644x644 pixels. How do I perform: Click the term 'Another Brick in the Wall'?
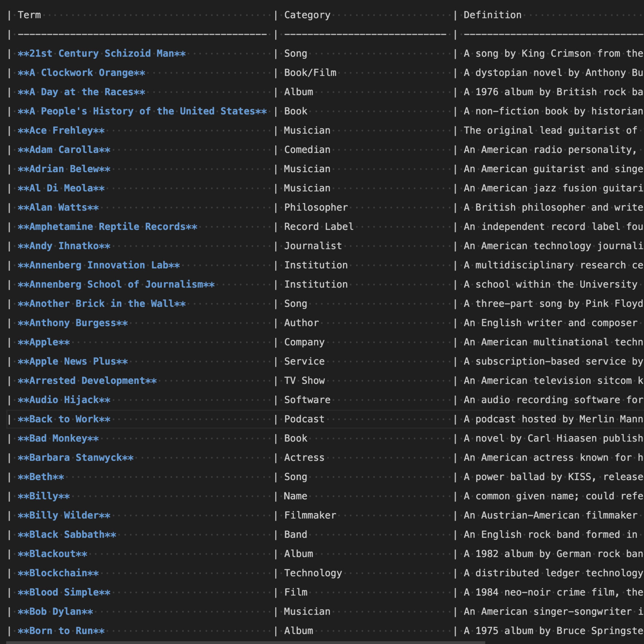(x=102, y=304)
